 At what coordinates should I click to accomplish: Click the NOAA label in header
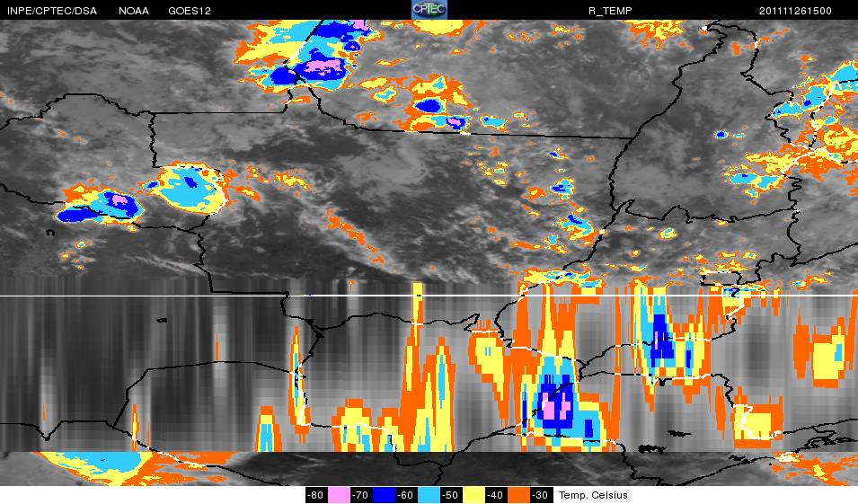(x=134, y=10)
